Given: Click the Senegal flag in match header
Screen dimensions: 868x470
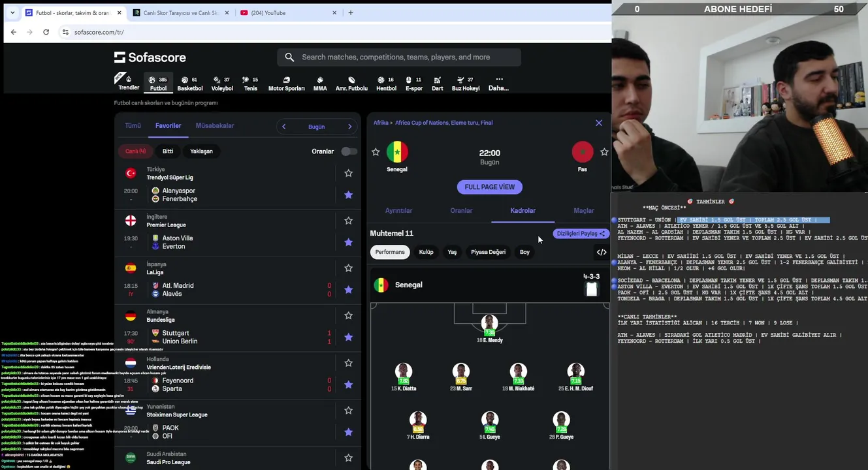Looking at the screenshot, I should (397, 152).
